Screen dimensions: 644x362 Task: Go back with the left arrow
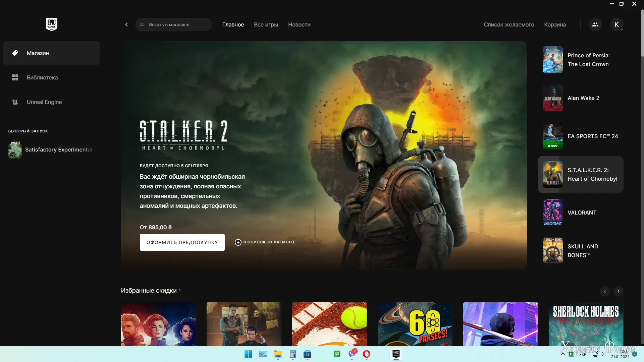tap(126, 24)
